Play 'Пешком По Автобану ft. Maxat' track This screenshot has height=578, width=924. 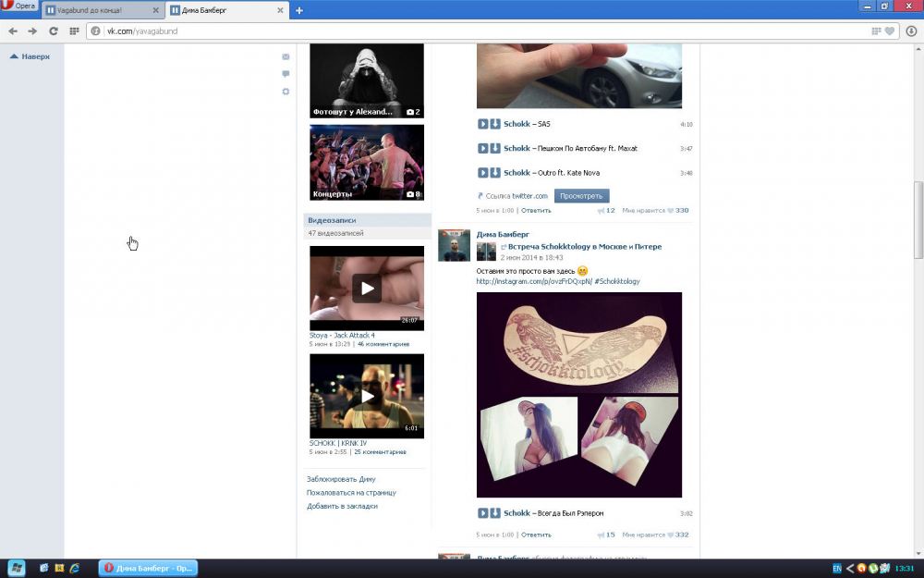(482, 148)
